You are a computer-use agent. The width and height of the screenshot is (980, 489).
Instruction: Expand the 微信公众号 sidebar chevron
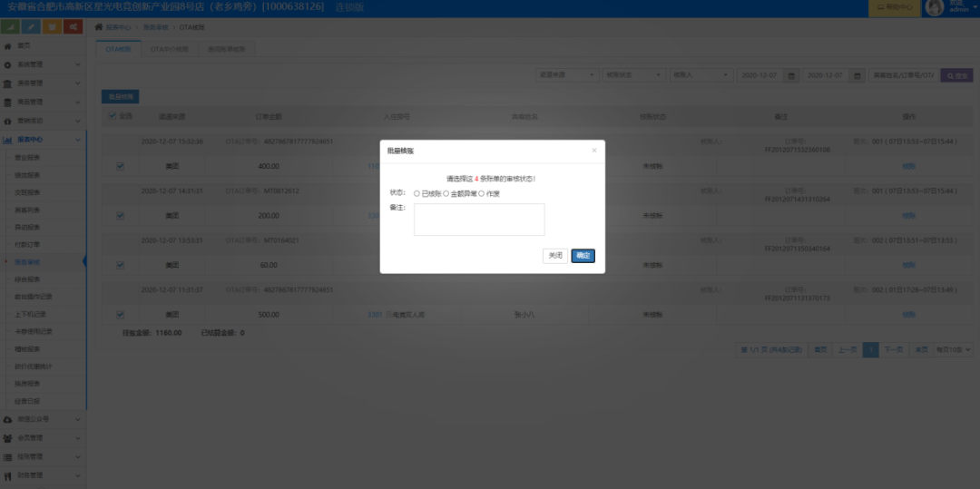click(x=78, y=420)
